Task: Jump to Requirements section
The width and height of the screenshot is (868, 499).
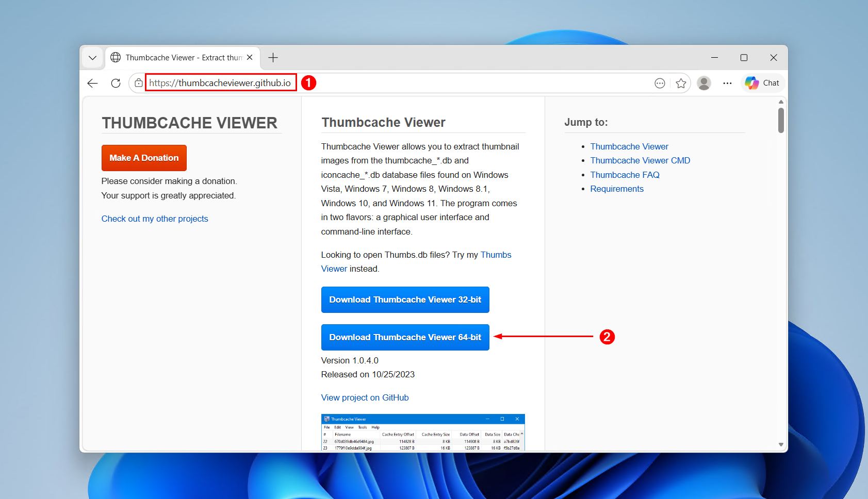Action: pos(617,189)
